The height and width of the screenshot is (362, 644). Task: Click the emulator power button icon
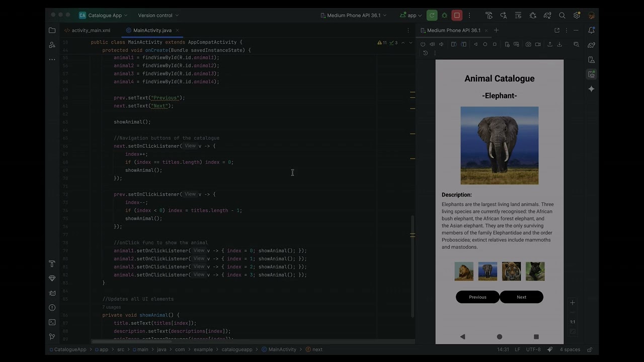click(423, 44)
